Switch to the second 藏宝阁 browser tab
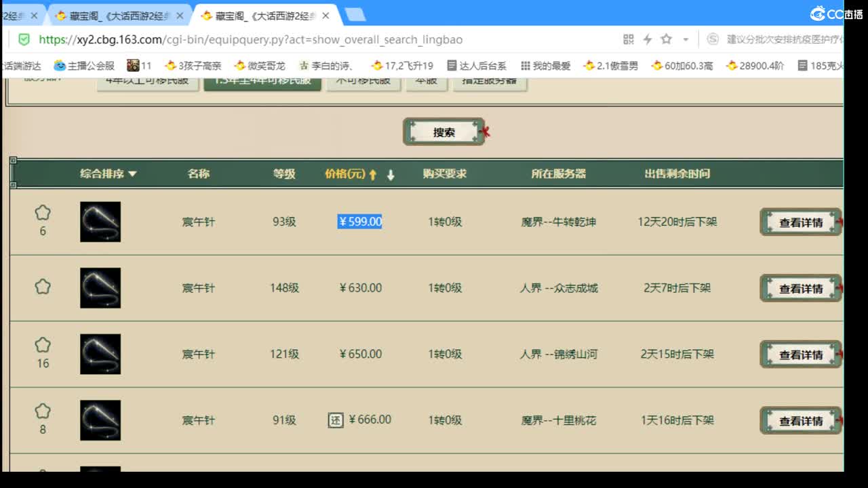The width and height of the screenshot is (868, 488). [x=119, y=16]
